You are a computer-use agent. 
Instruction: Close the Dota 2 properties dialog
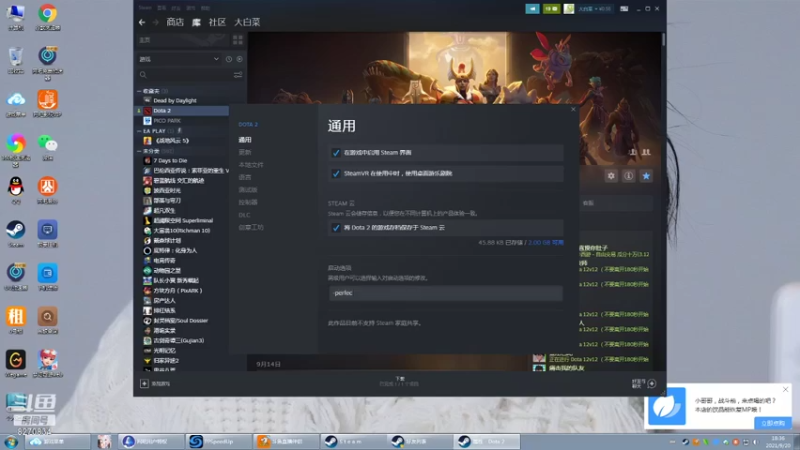tap(573, 109)
